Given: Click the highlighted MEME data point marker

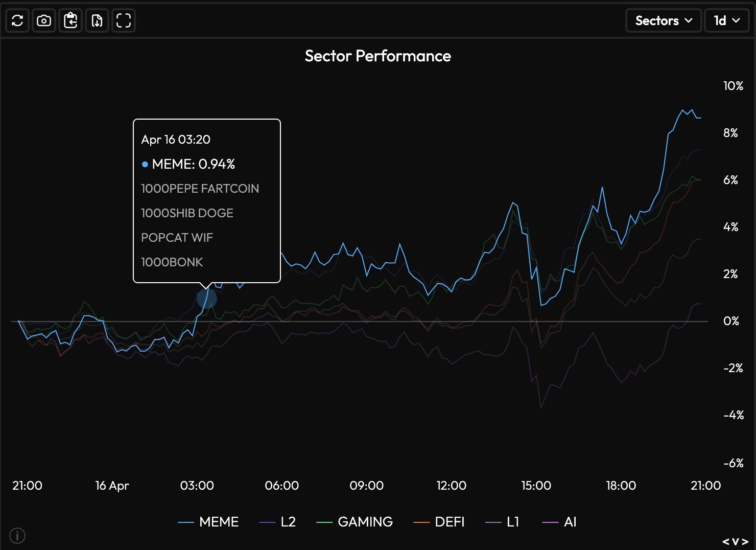Looking at the screenshot, I should click(x=207, y=299).
